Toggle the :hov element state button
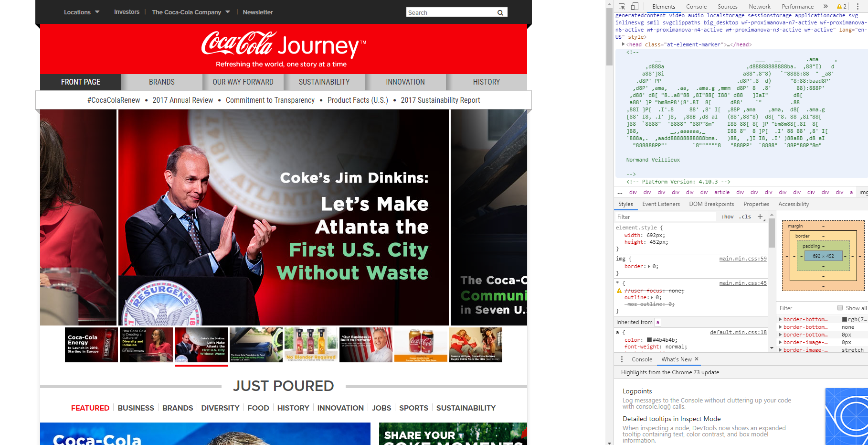The height and width of the screenshot is (445, 868). pos(728,217)
